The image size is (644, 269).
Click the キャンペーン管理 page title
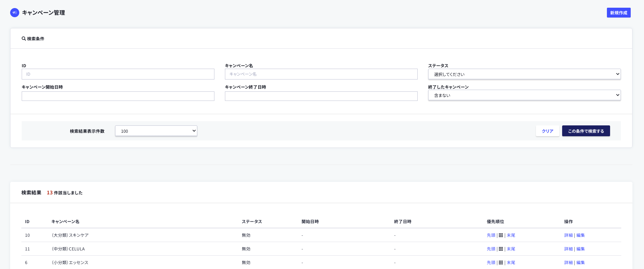coord(43,13)
